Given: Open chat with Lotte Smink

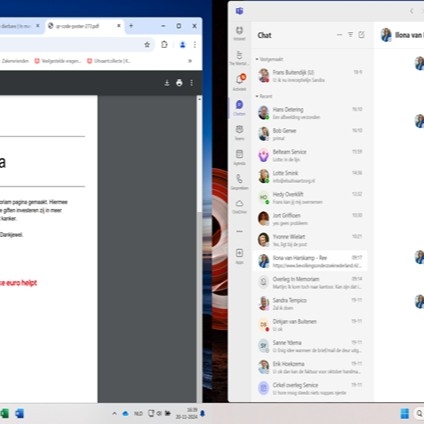Looking at the screenshot, I should 310,176.
